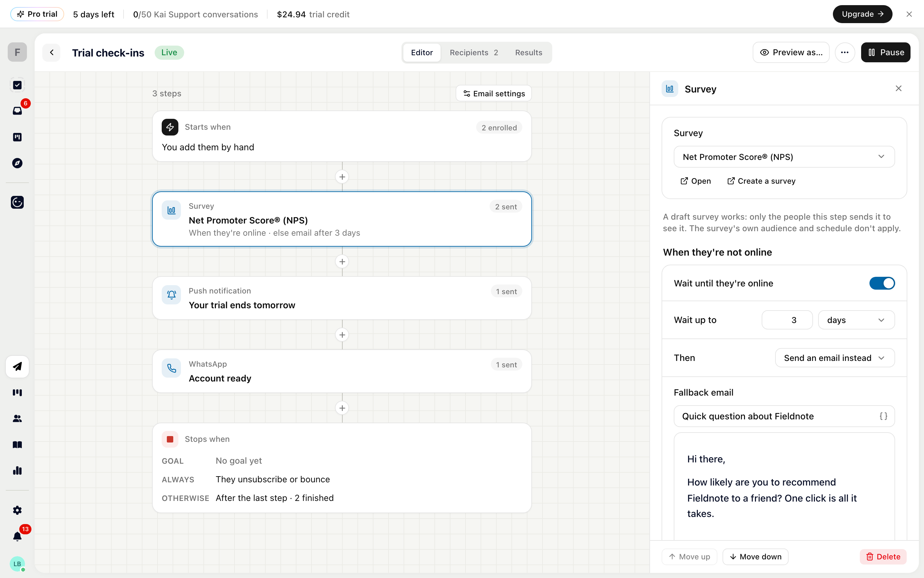Click the Wait up to number field
Image resolution: width=924 pixels, height=578 pixels.
point(787,320)
